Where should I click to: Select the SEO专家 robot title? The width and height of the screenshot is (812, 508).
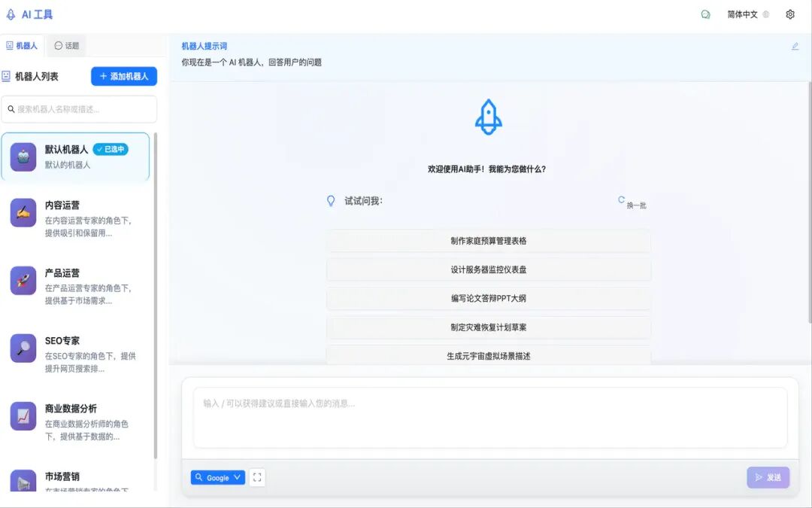(x=62, y=341)
